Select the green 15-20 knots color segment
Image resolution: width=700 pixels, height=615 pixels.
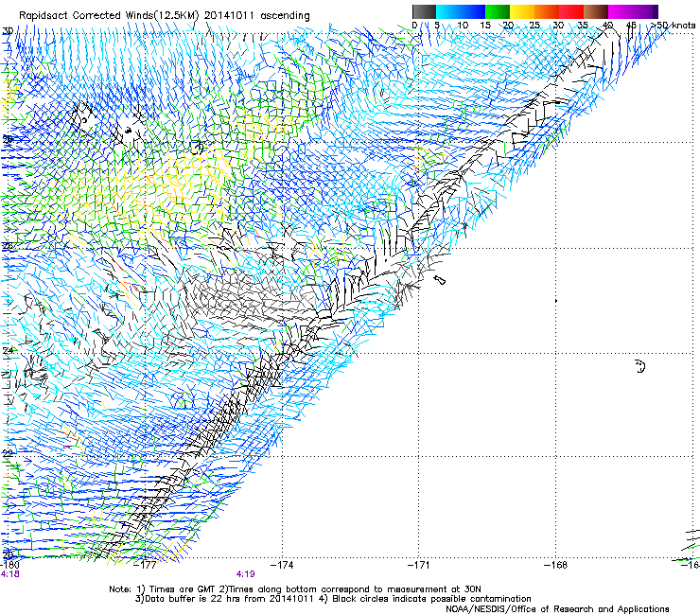498,11
